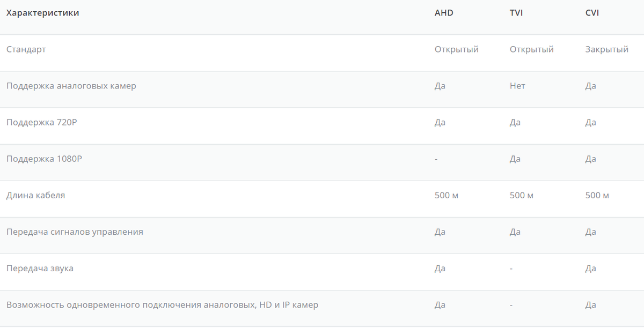Click the Характеристики column header

[x=43, y=13]
